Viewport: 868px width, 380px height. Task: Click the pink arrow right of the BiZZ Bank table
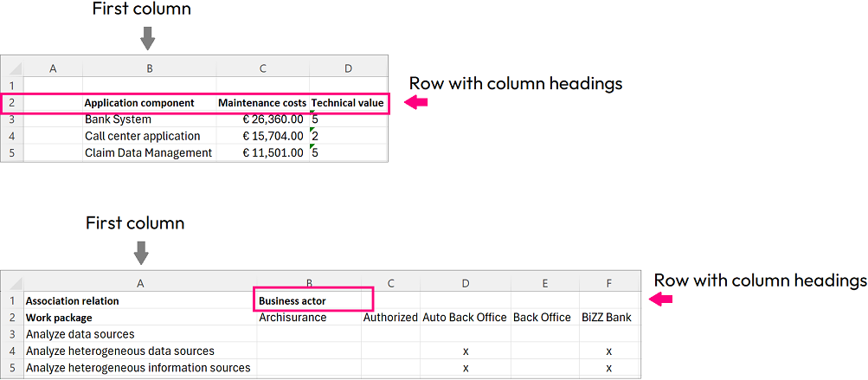[x=662, y=299]
